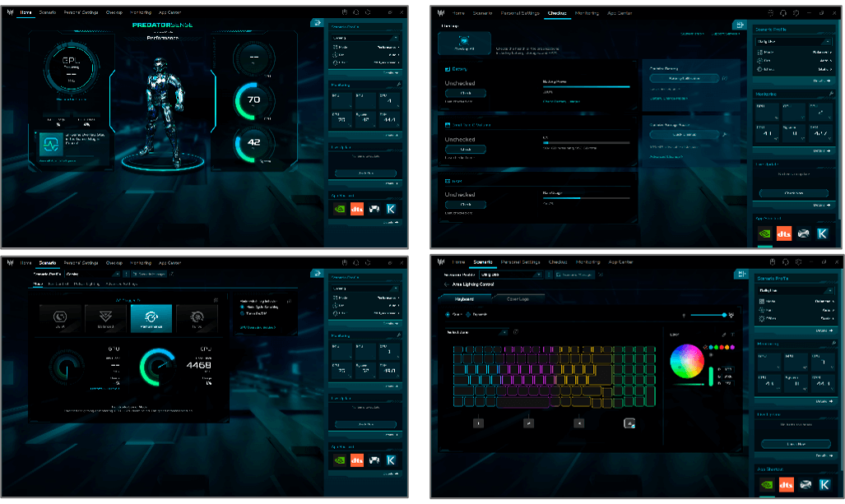Open Scenario Profile dropdown at lighting window top

(510, 275)
